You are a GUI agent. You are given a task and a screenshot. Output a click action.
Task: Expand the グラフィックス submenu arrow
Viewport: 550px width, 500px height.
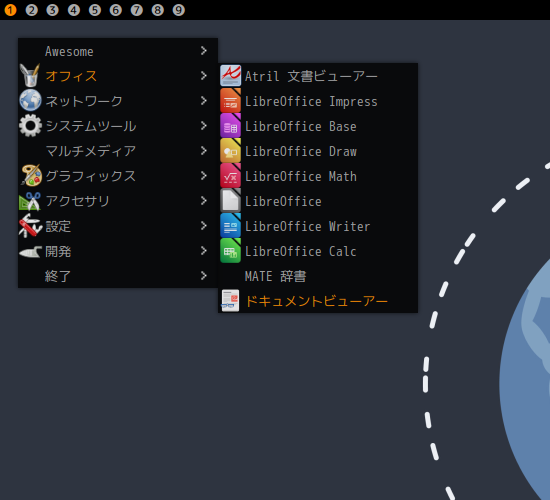click(x=203, y=175)
